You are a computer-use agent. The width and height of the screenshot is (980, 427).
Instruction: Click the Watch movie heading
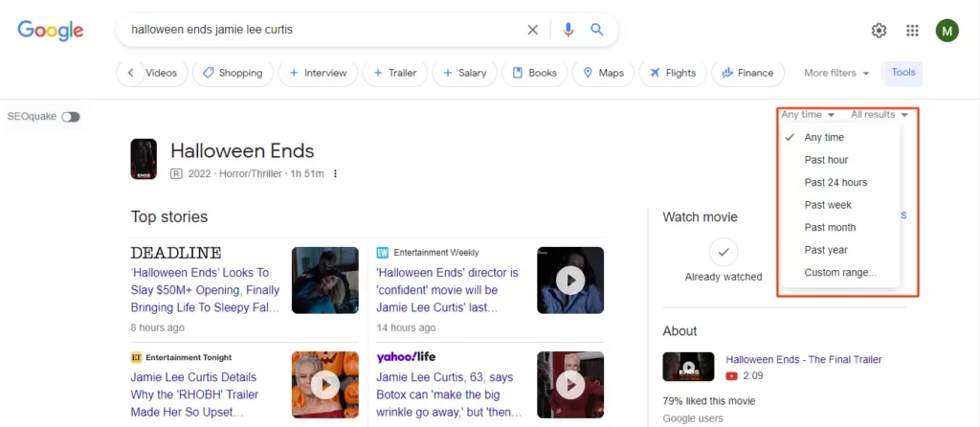700,217
